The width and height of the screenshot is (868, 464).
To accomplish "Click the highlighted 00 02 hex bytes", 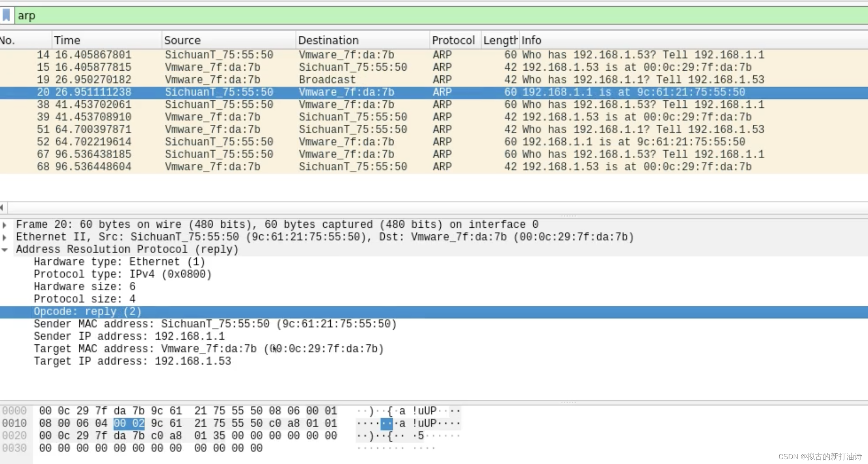I will point(129,424).
